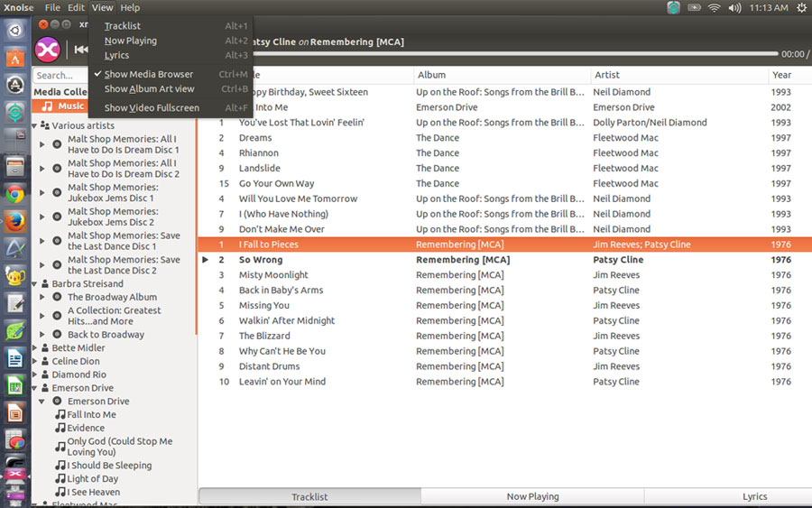Collapse the Barbra Streisand artist node
Viewport: 812px width, 508px height.
coord(34,283)
